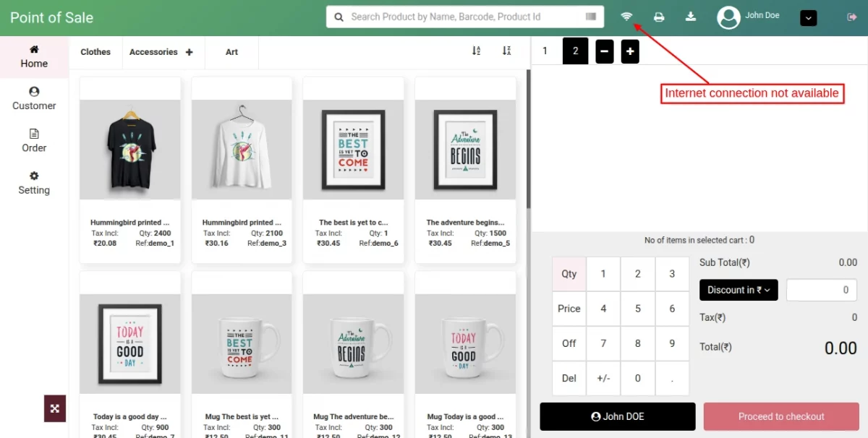Click the print receipt icon
This screenshot has height=438, width=868.
click(658, 15)
